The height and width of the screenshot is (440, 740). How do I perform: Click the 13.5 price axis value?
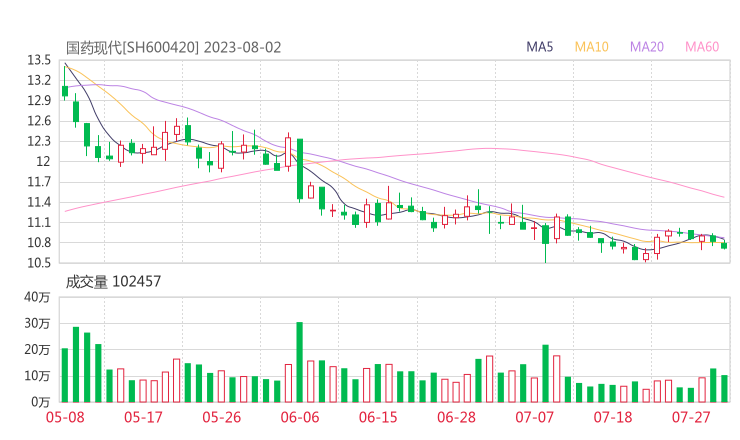[x=39, y=60]
